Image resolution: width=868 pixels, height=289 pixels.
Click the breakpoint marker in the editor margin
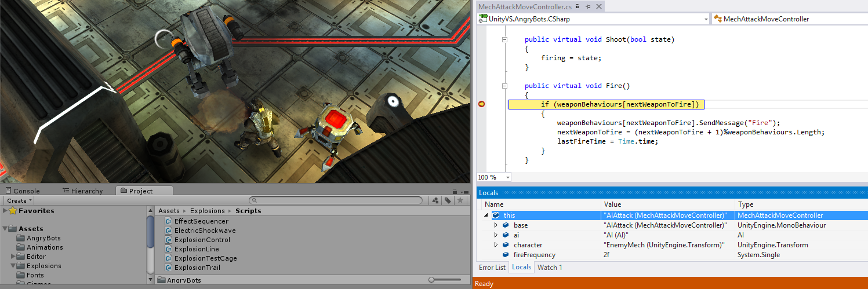point(481,104)
